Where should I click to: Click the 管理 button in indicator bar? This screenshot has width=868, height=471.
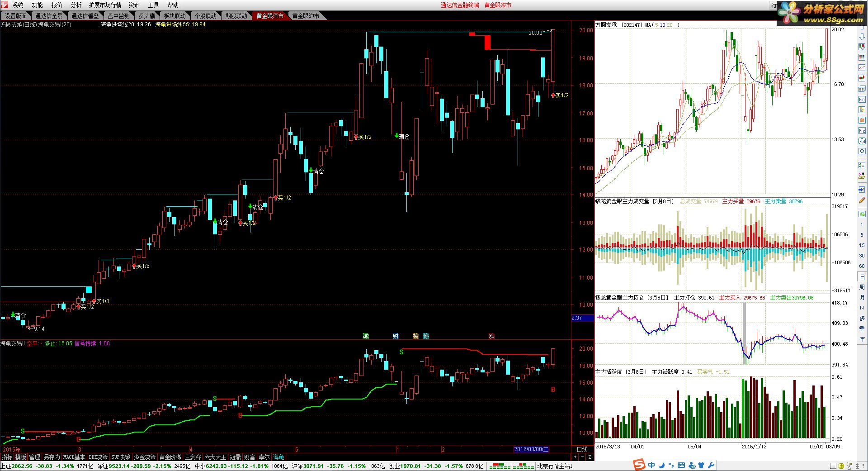click(x=35, y=457)
